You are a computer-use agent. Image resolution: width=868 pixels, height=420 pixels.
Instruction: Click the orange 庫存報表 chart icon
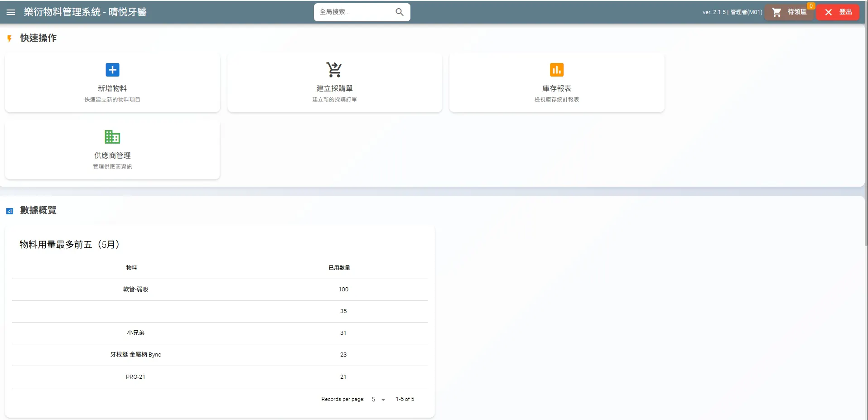click(x=557, y=70)
